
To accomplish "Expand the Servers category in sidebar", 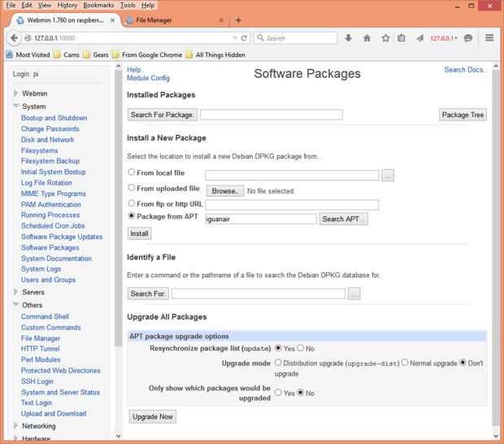I will (x=15, y=292).
